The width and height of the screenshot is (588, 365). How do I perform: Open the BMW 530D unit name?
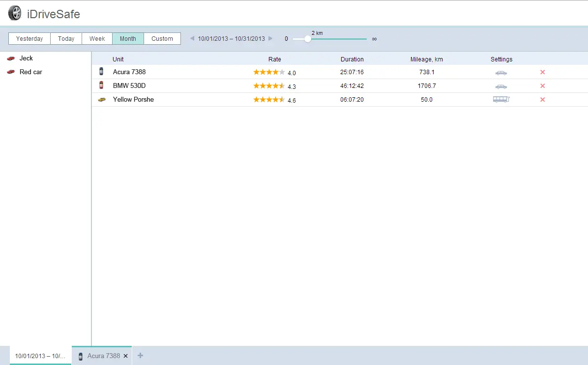click(x=129, y=86)
